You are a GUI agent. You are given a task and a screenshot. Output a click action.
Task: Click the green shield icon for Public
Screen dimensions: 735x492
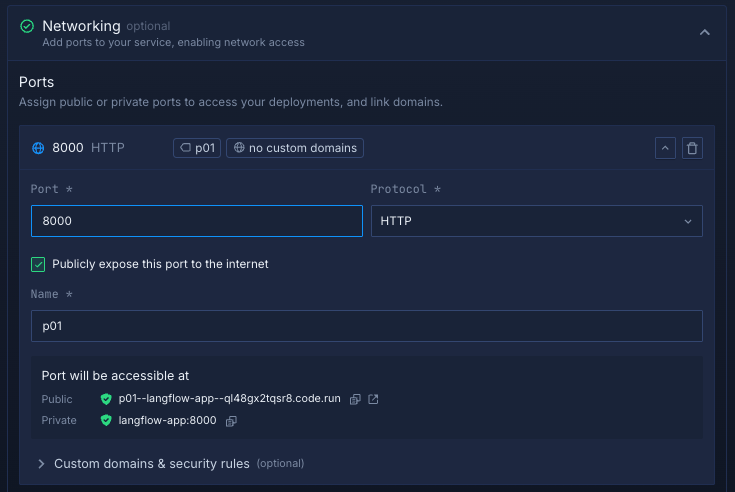[106, 399]
